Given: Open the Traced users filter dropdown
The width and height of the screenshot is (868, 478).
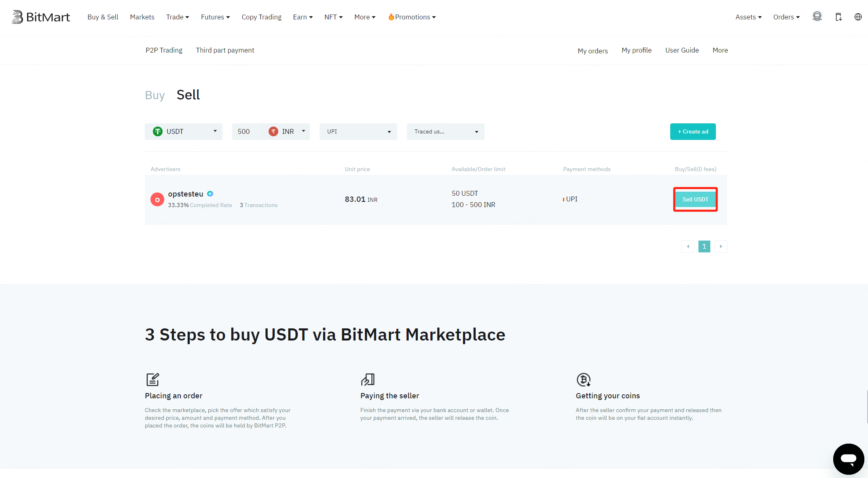Looking at the screenshot, I should (446, 131).
